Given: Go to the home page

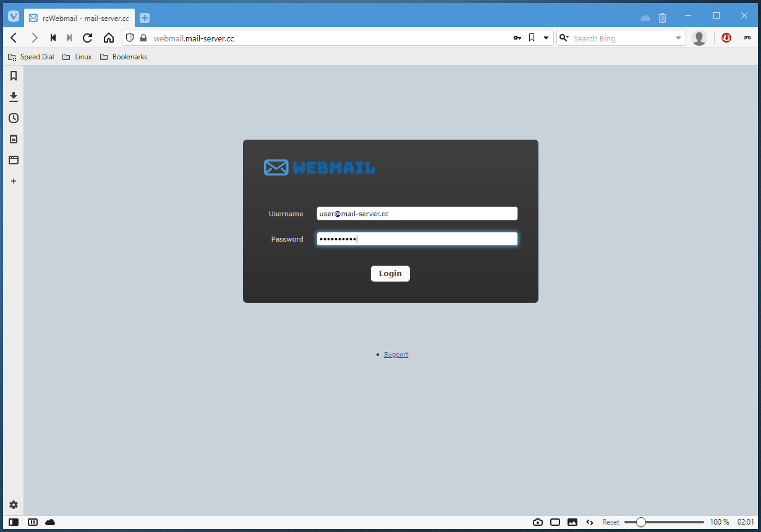Looking at the screenshot, I should pyautogui.click(x=109, y=38).
